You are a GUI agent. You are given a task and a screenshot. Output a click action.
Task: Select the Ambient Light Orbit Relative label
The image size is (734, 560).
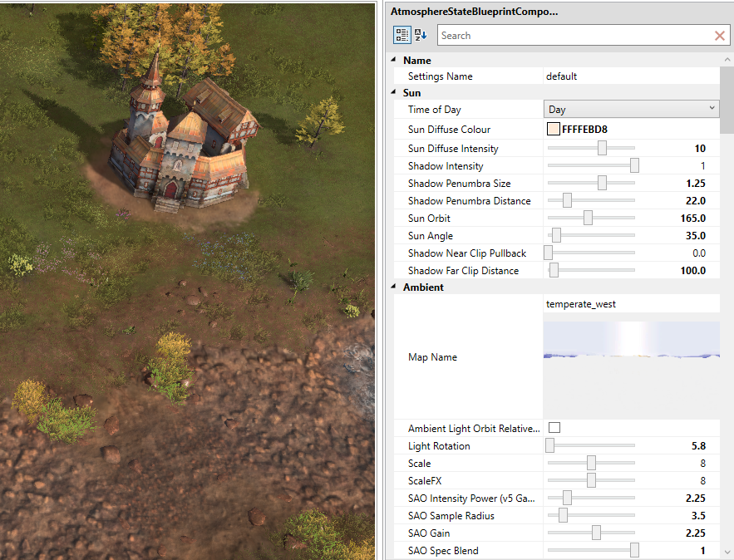[x=474, y=429]
